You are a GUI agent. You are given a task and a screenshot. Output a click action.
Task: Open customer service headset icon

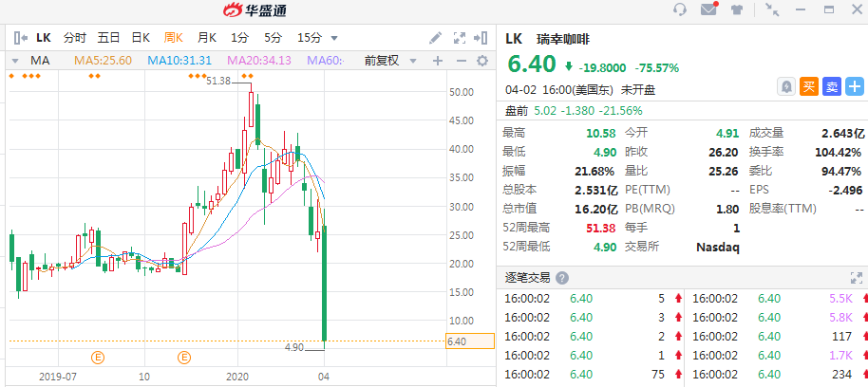pos(680,9)
